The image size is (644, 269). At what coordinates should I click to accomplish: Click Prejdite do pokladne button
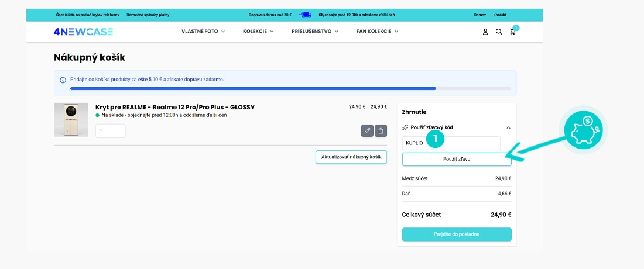coord(457,234)
